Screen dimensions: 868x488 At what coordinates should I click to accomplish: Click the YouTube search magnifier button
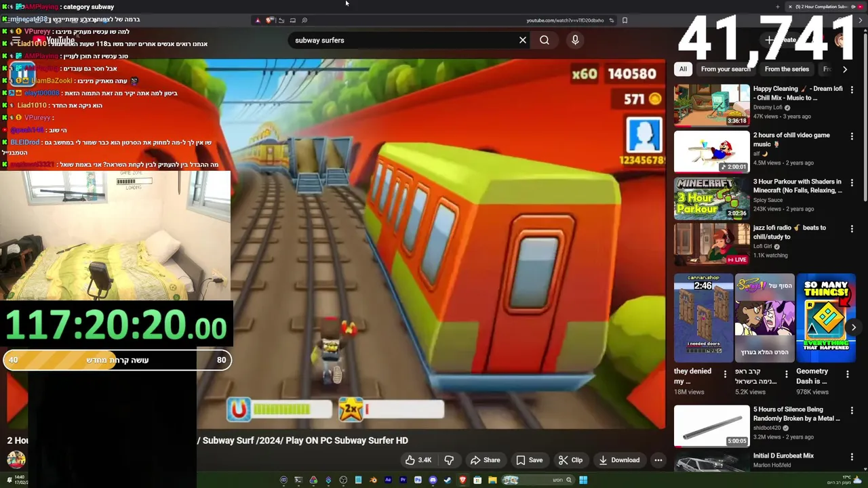pos(545,40)
